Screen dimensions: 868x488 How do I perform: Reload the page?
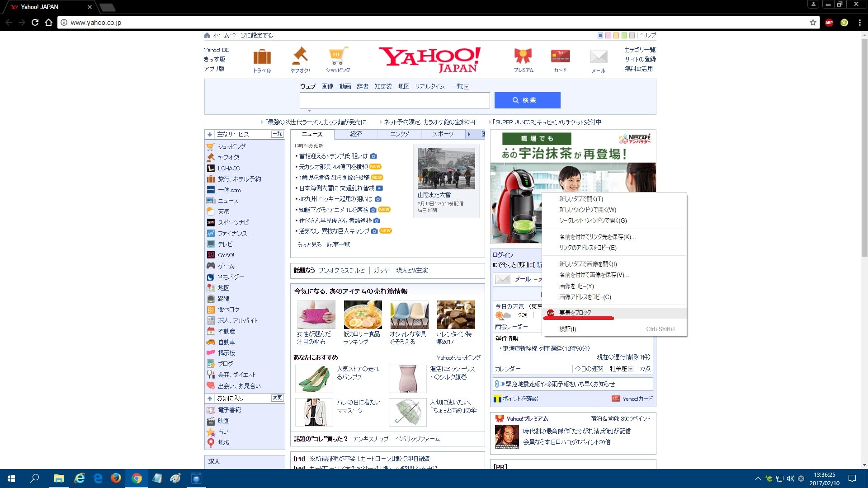(x=35, y=22)
